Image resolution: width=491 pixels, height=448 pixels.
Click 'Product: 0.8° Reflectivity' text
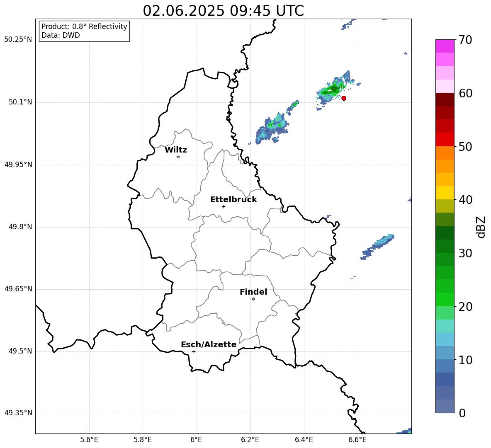point(84,26)
